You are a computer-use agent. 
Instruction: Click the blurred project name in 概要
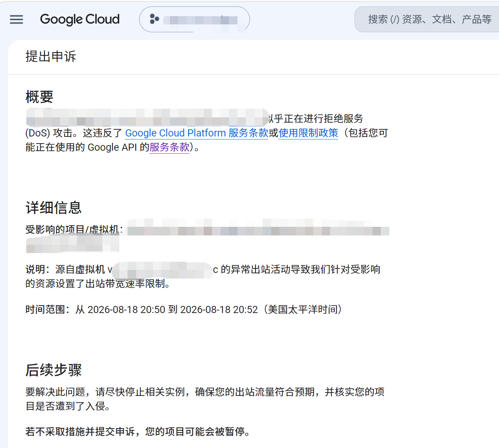click(147, 117)
